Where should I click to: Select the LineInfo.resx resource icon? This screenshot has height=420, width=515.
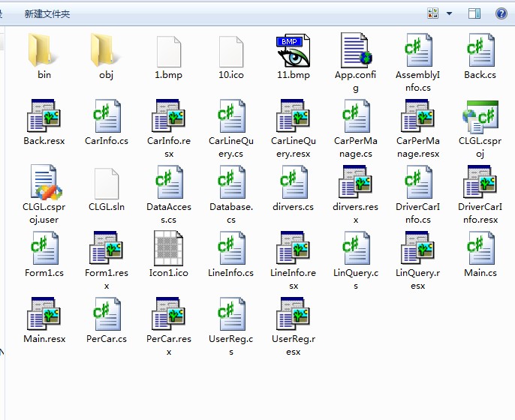click(x=294, y=248)
